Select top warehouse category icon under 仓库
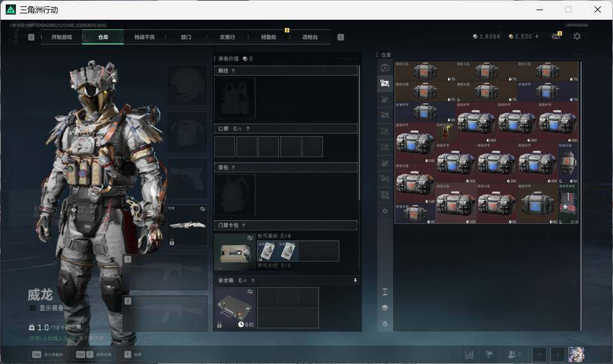This screenshot has height=364, width=613. coord(385,67)
